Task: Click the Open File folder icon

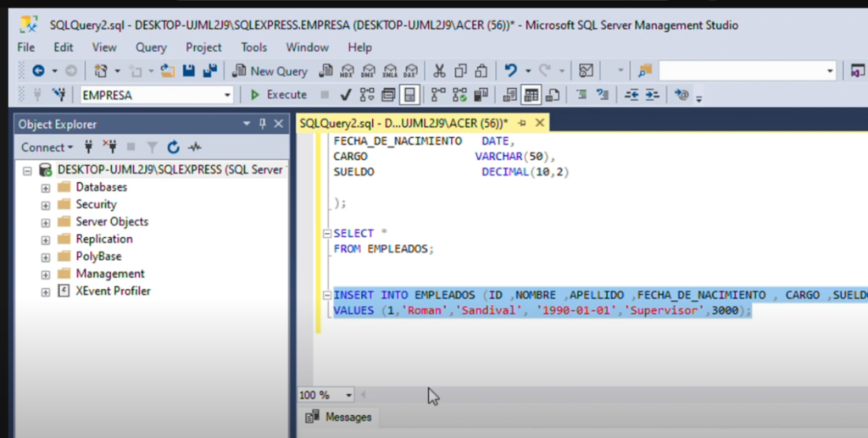Action: coord(168,71)
